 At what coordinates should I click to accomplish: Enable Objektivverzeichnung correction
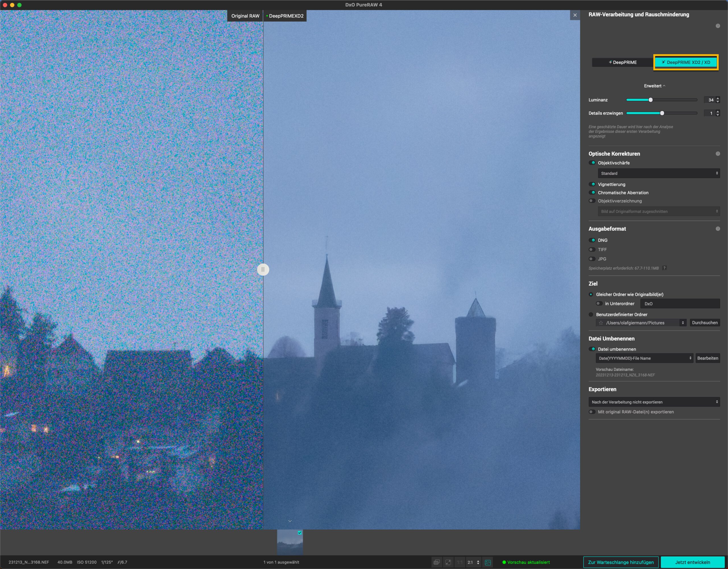pyautogui.click(x=592, y=201)
